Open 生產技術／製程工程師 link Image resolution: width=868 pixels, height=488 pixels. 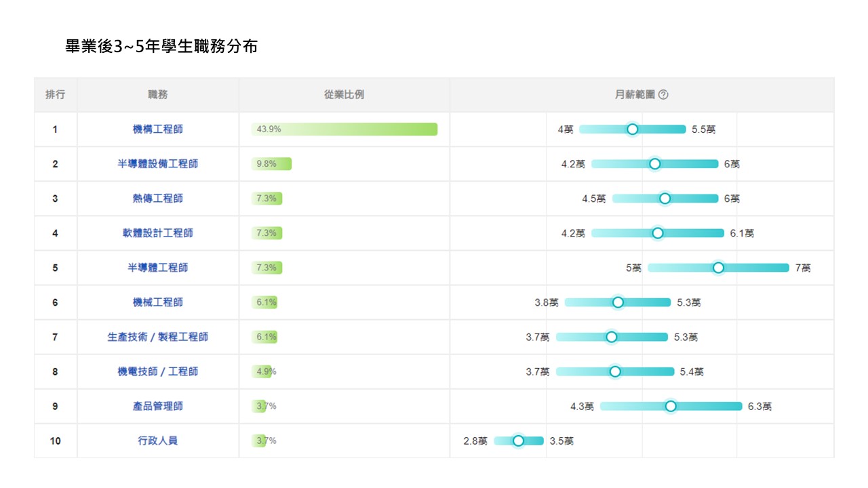point(157,337)
